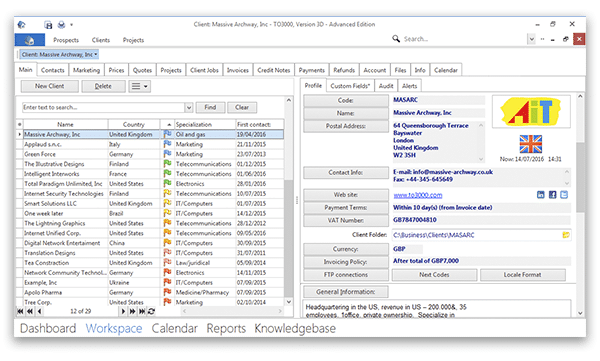Screen dimensions: 600x361
Task: Click the blue flag of Massive Archway row
Action: coord(167,134)
